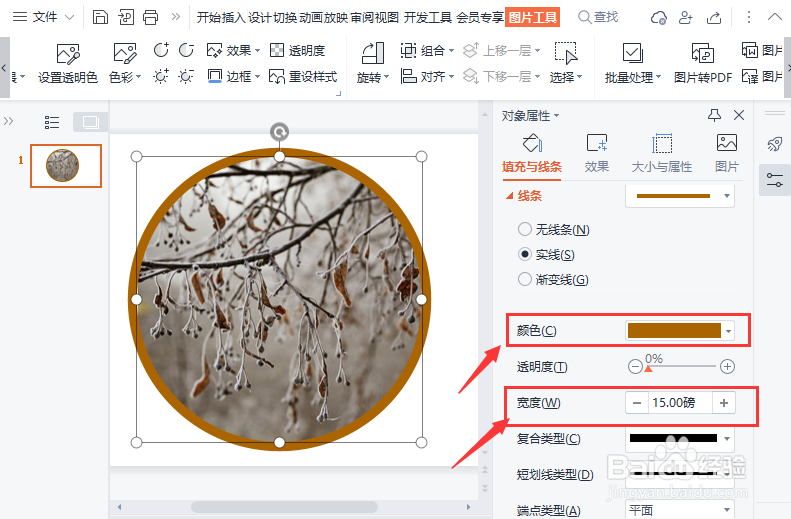Increase line 宽度 with plus button

click(724, 402)
